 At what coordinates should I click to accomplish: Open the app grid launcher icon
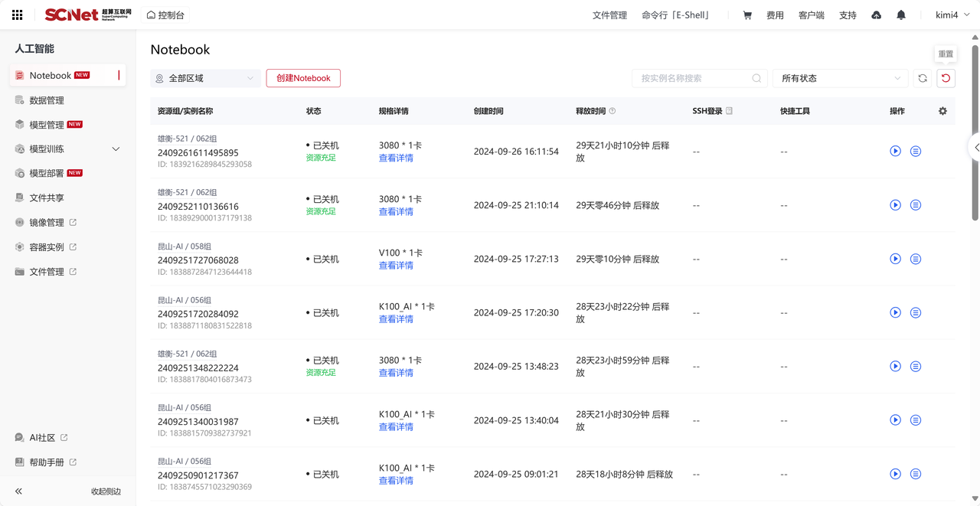[17, 15]
